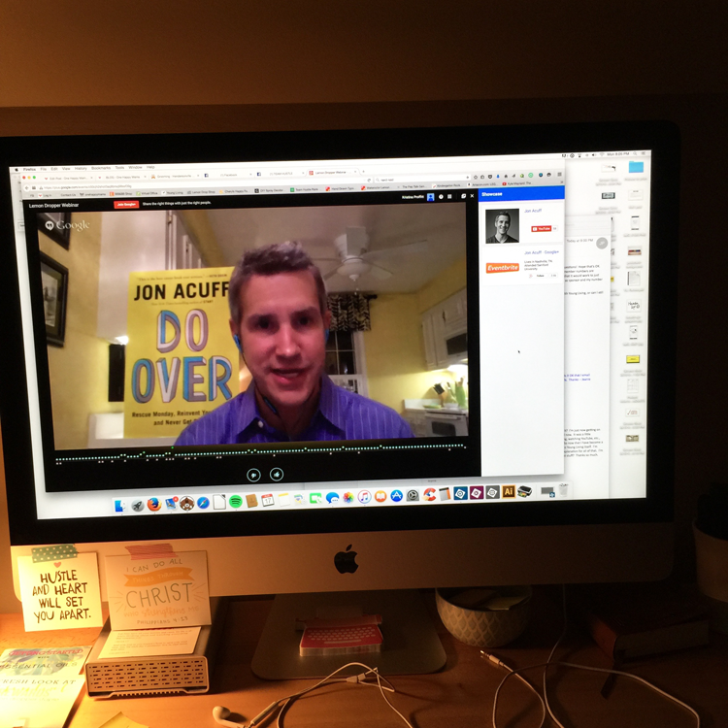Open the Firefox hamburger menu icon
This screenshot has height=728, width=728.
pos(559,175)
